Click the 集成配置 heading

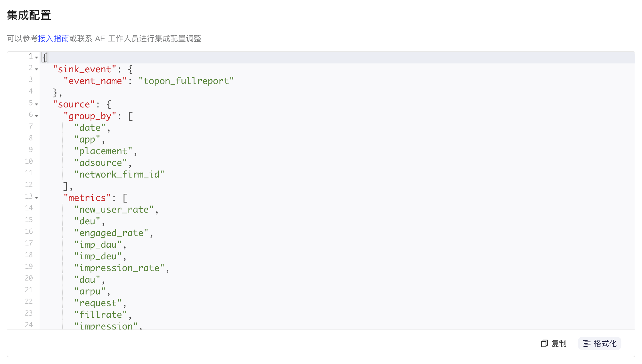click(29, 15)
